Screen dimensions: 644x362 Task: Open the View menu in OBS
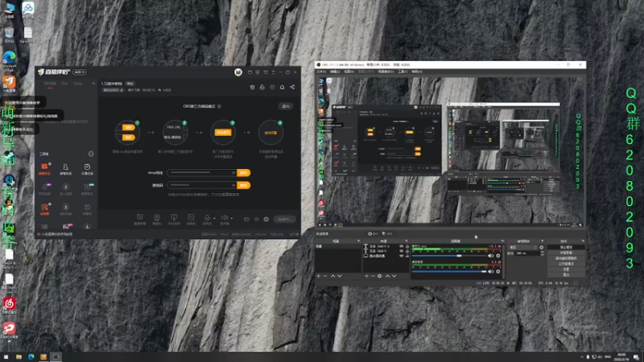349,72
